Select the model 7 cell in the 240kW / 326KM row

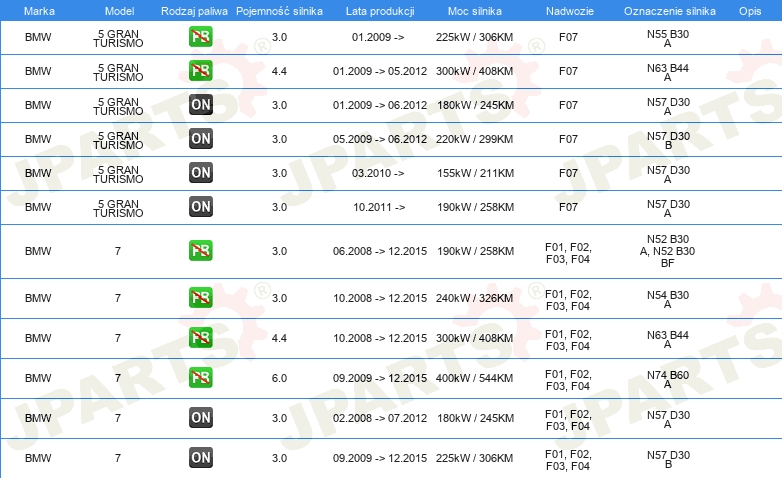118,298
